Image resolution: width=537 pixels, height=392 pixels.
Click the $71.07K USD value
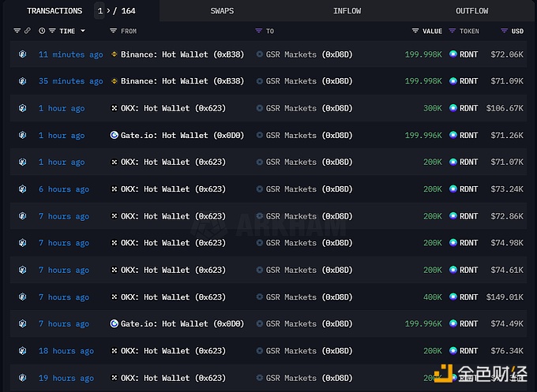[x=507, y=162]
